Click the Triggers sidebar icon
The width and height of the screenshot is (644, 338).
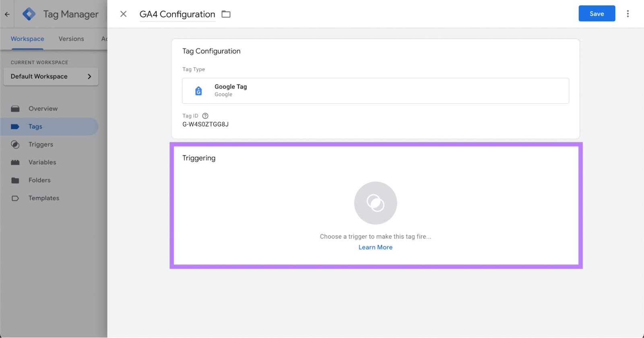coord(15,144)
